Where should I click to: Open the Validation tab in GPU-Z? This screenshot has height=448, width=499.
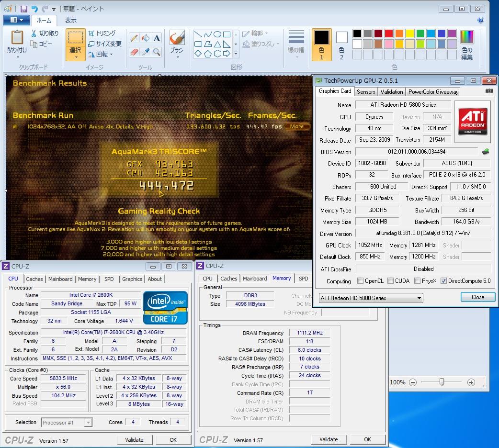click(x=391, y=91)
